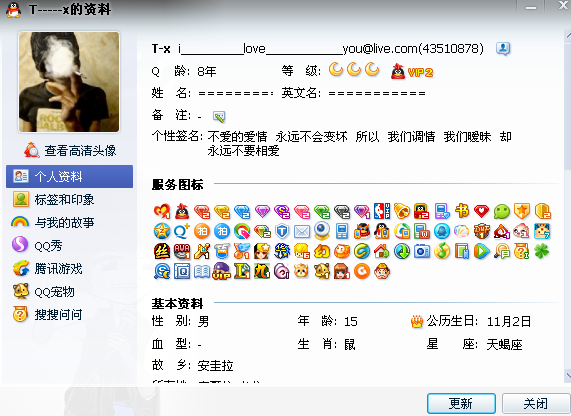Open 腾讯游戏 in the sidebar
This screenshot has height=416, width=571.
[70, 268]
